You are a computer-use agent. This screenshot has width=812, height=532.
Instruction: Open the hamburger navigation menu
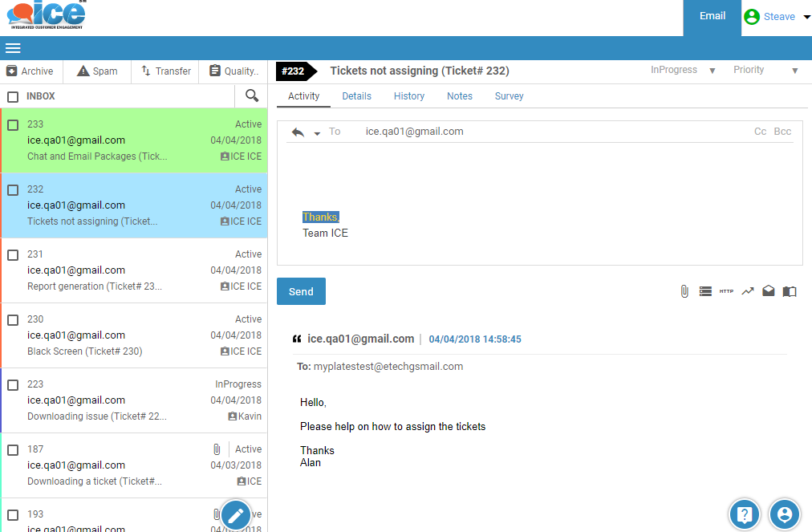(13, 47)
